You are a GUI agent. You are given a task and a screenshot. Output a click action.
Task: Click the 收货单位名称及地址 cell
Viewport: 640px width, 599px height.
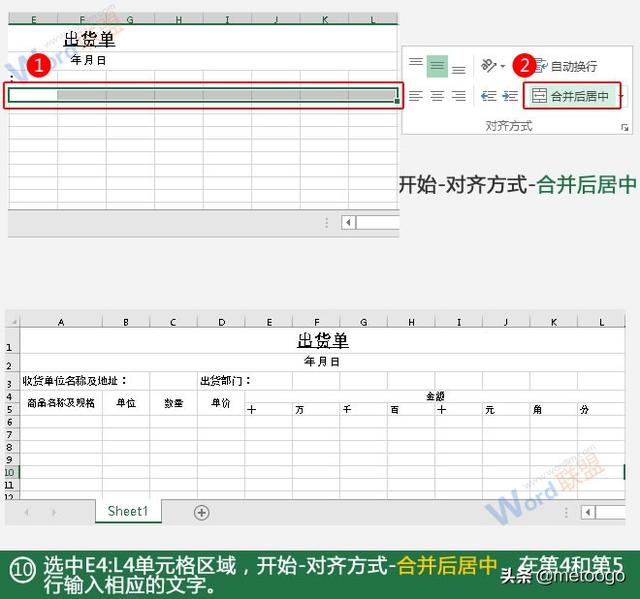(x=74, y=381)
